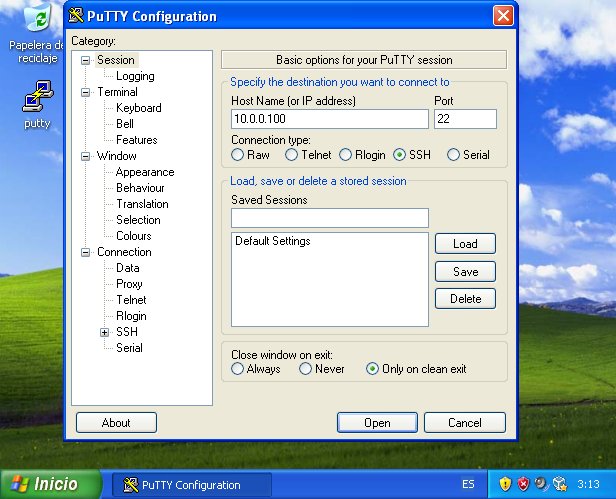Select the Serial connection type radio
Viewport: 616px width, 499px height.
tap(453, 155)
